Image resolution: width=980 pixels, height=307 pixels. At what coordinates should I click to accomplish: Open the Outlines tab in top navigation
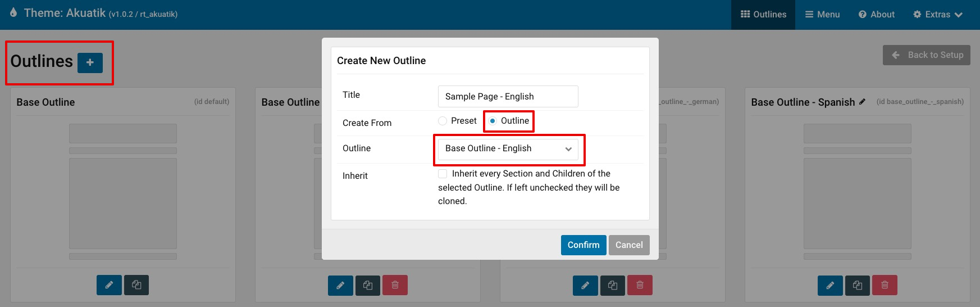(x=763, y=15)
